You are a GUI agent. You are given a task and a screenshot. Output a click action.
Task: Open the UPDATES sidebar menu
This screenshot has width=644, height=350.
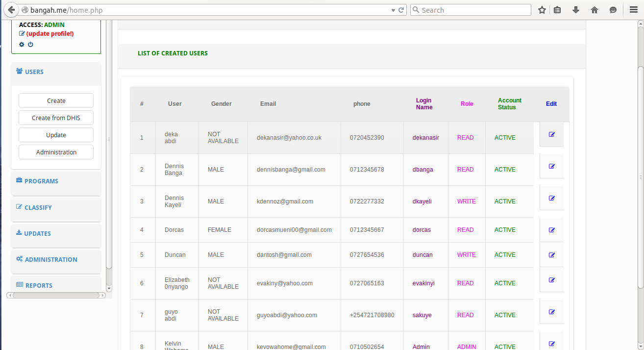pos(56,234)
